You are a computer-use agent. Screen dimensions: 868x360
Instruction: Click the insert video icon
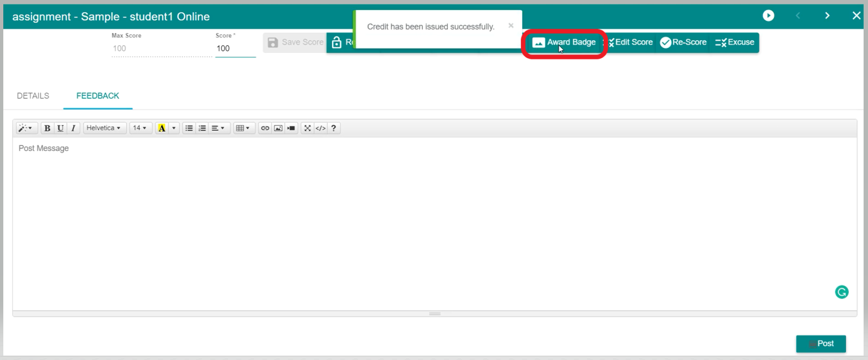point(291,128)
